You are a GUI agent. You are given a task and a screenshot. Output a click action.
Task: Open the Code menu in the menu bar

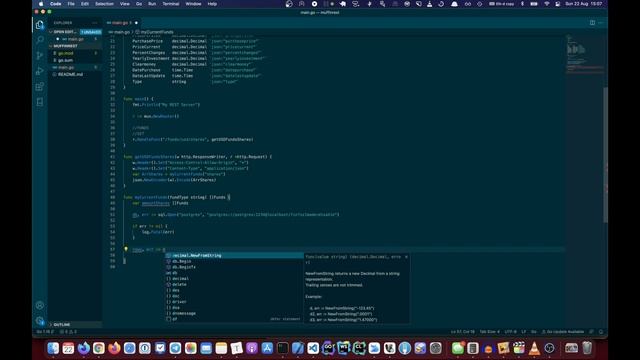(x=56, y=4)
